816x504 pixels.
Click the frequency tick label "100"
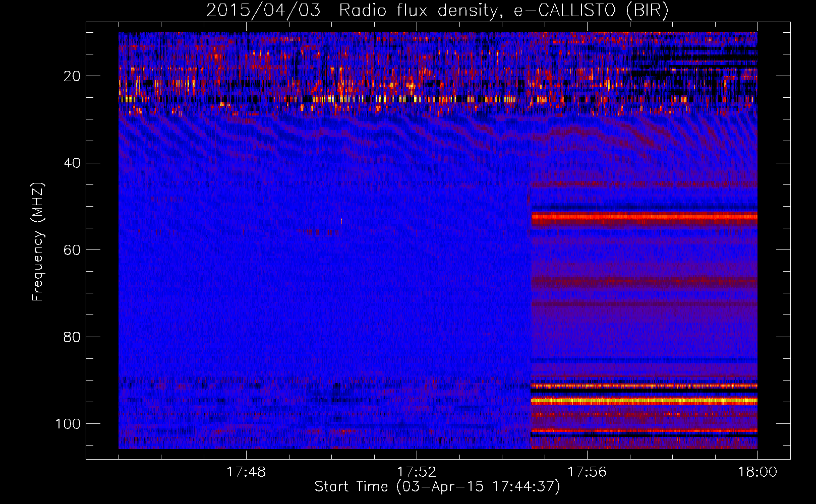pyautogui.click(x=68, y=423)
